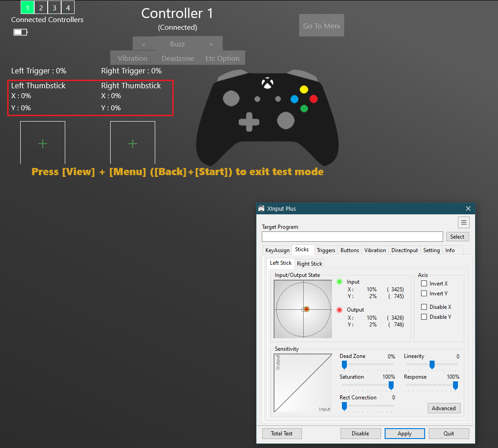
Task: Click the D-pad on the controller image
Action: pos(249,122)
